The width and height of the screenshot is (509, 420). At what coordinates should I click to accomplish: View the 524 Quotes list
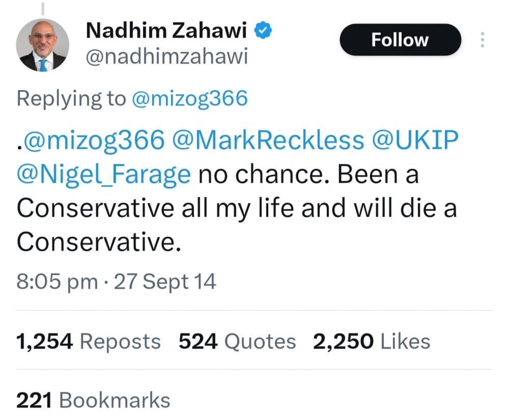(237, 342)
